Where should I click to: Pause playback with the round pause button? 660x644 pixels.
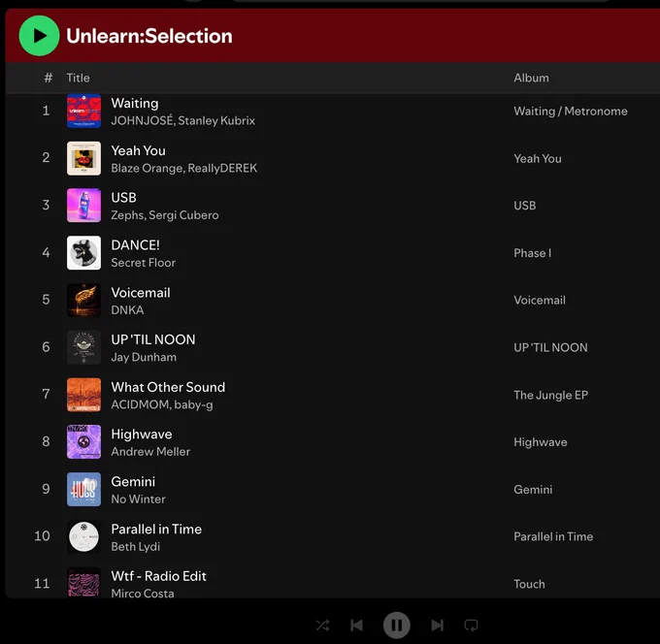(397, 625)
